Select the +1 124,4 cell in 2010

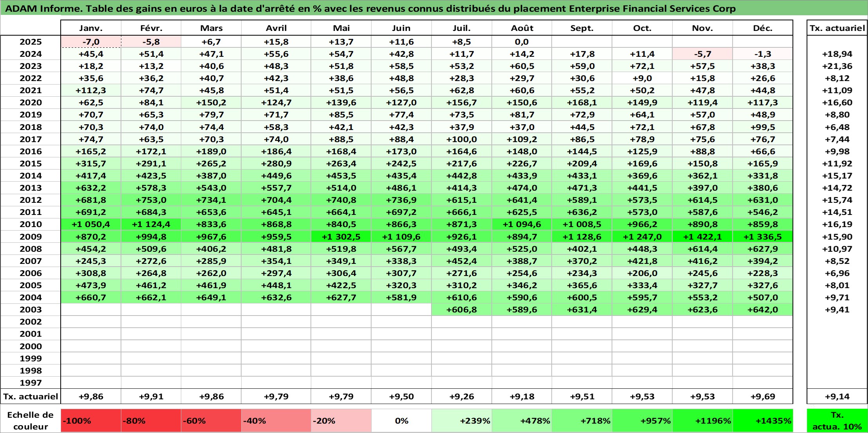pyautogui.click(x=151, y=224)
